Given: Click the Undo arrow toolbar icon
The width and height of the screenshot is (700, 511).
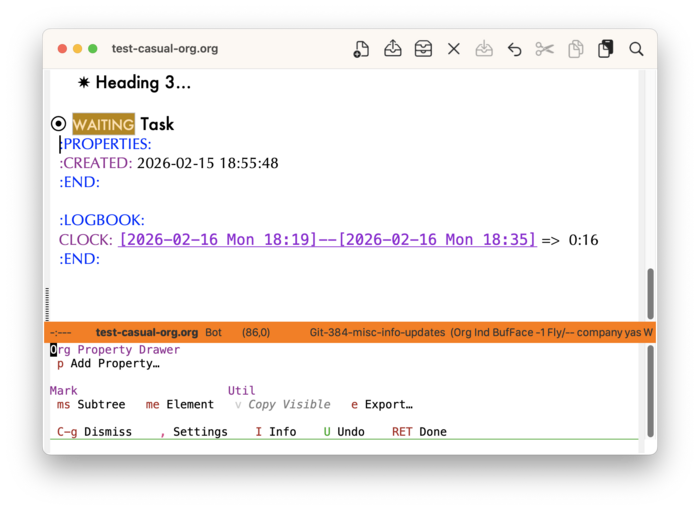Looking at the screenshot, I should [514, 49].
